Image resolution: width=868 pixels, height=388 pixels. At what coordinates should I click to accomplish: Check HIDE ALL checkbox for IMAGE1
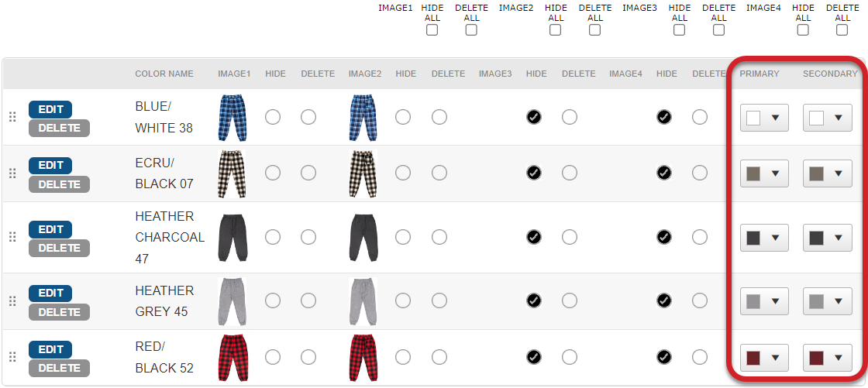tap(432, 30)
